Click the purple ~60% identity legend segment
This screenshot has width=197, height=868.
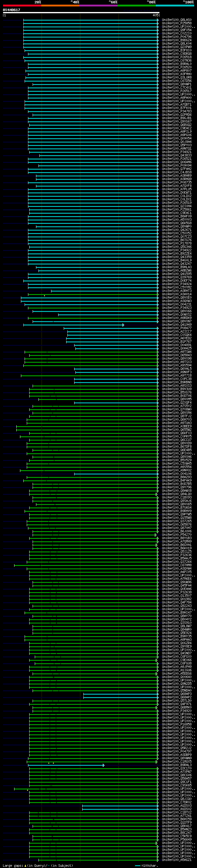click(x=98, y=6)
